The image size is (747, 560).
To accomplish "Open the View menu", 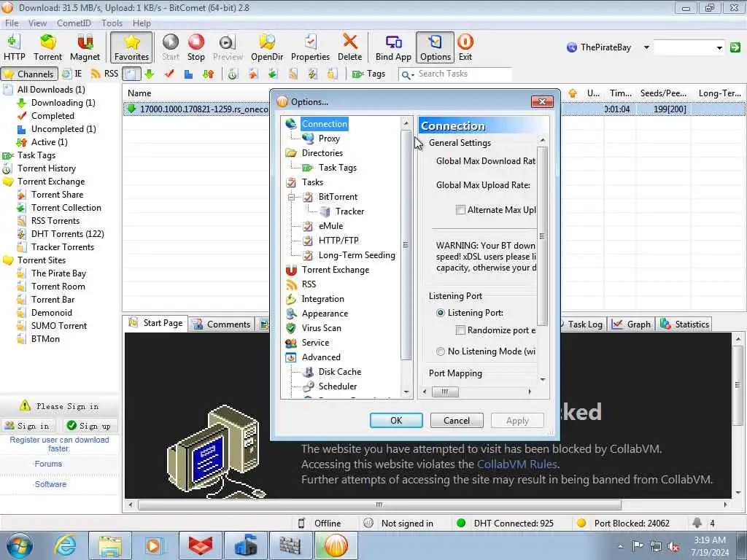I will (37, 23).
